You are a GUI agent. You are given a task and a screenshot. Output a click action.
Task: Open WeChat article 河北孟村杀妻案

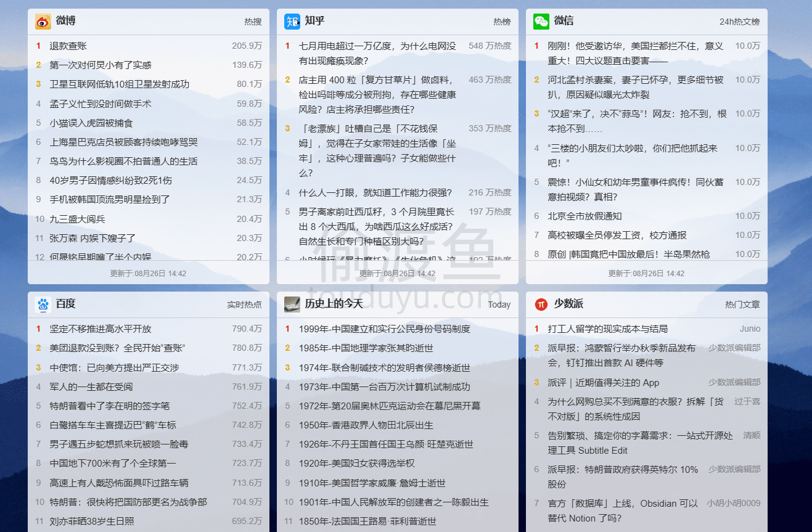pyautogui.click(x=636, y=87)
